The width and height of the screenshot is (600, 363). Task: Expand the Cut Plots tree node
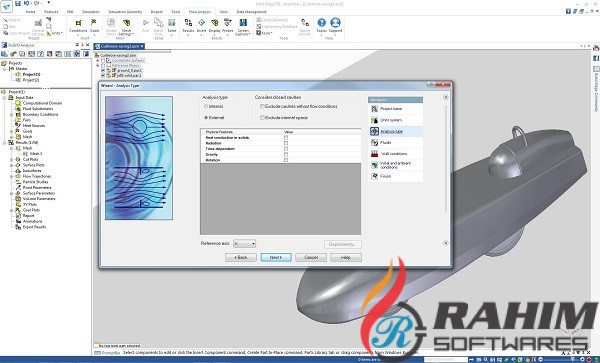pyautogui.click(x=11, y=160)
